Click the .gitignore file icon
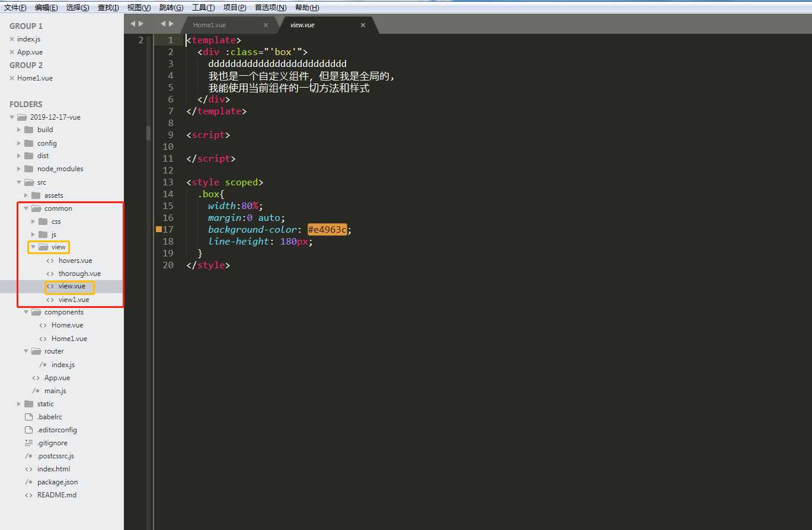Screen dimensions: 812x530 (x=28, y=443)
